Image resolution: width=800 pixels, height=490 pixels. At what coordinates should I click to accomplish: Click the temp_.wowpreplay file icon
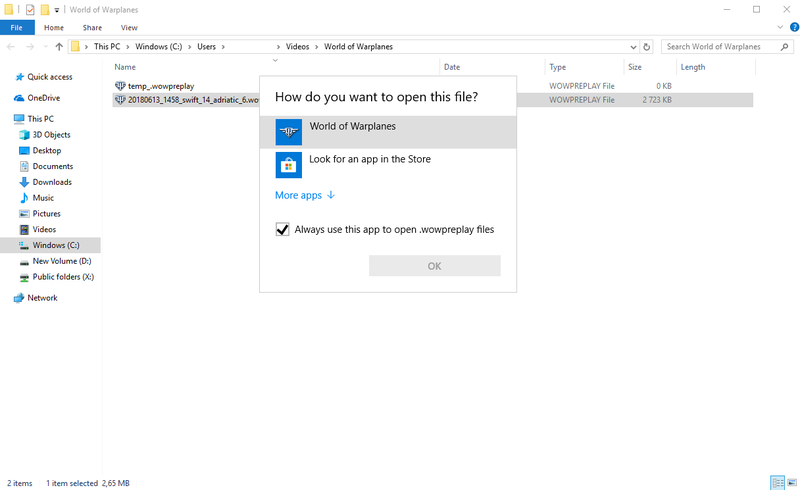121,86
